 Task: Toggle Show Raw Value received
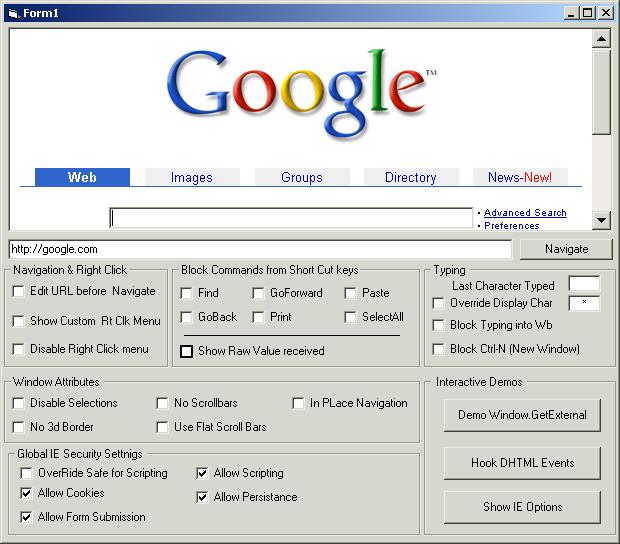point(187,351)
